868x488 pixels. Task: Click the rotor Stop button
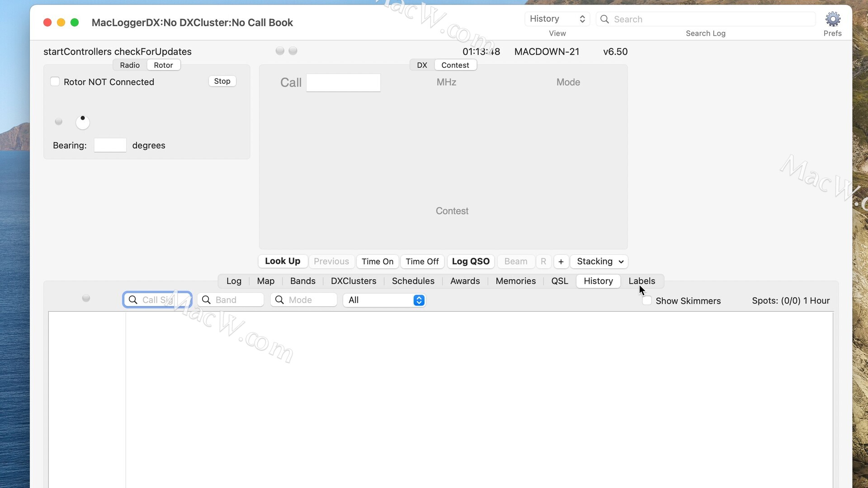pyautogui.click(x=222, y=81)
